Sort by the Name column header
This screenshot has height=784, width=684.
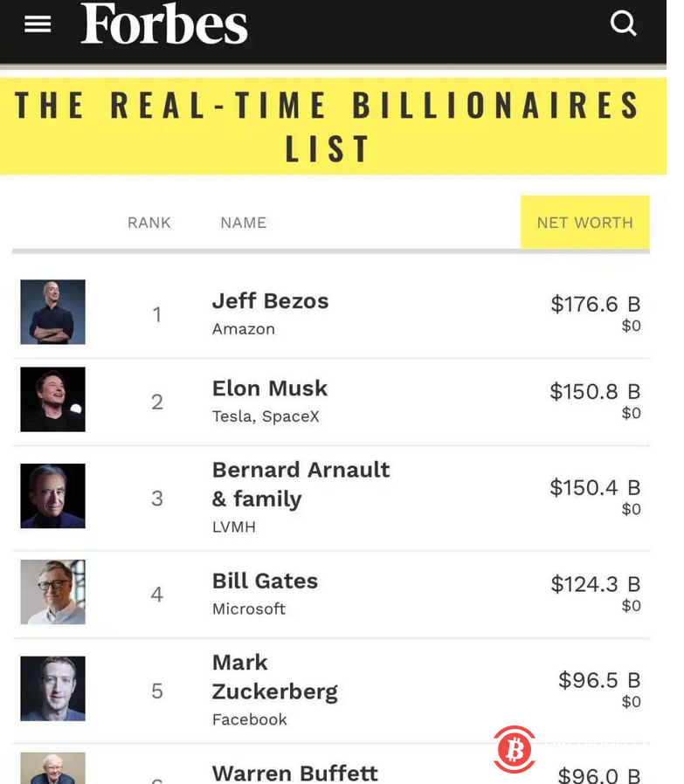point(243,223)
